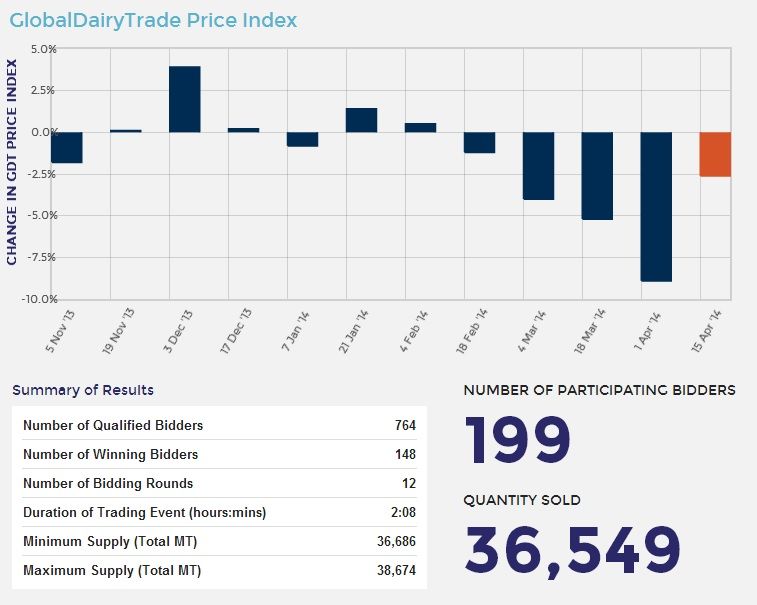Image resolution: width=757 pixels, height=605 pixels.
Task: Click the participating bidders number 199
Action: 517,440
